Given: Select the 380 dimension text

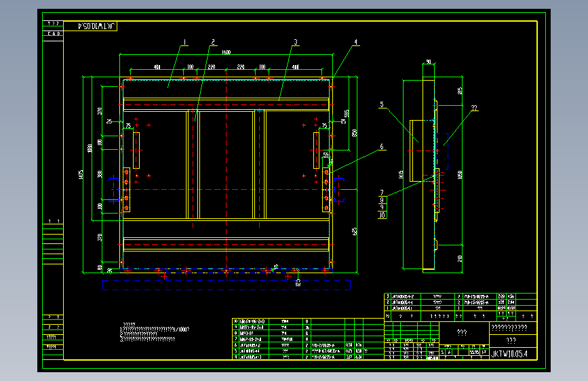Looking at the screenshot, I should pos(100,174).
